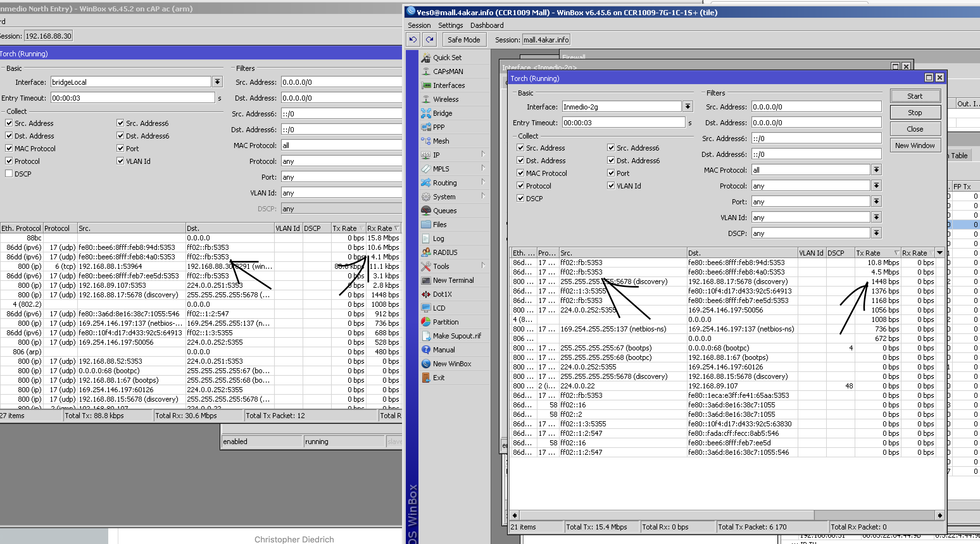Expand the Routing submenu
Screen dimensions: 980x544
click(x=483, y=182)
